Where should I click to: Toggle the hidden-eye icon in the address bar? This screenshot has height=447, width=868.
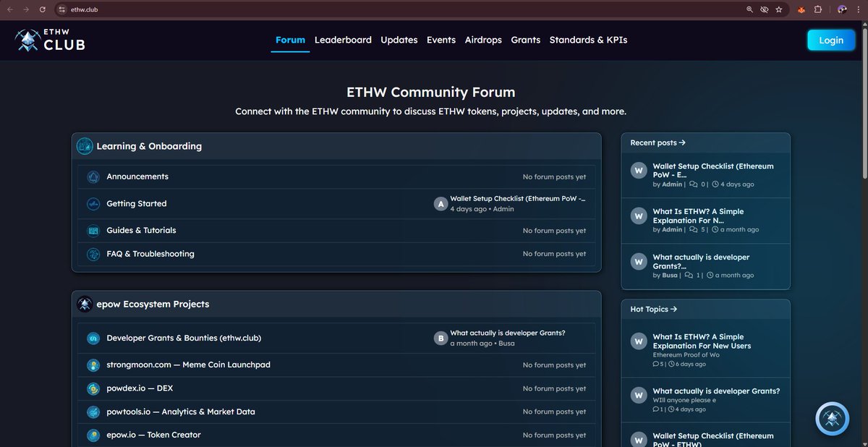tap(764, 9)
